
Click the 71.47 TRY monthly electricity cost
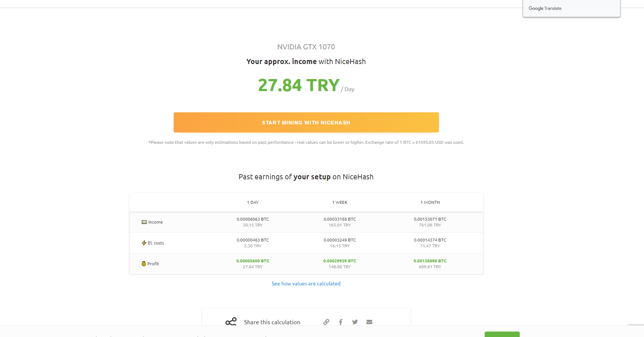(x=430, y=246)
